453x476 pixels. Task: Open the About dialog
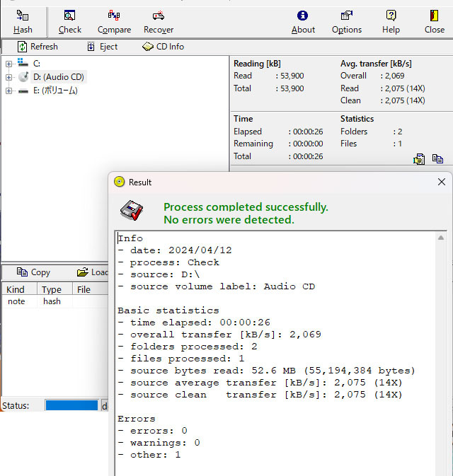(303, 22)
